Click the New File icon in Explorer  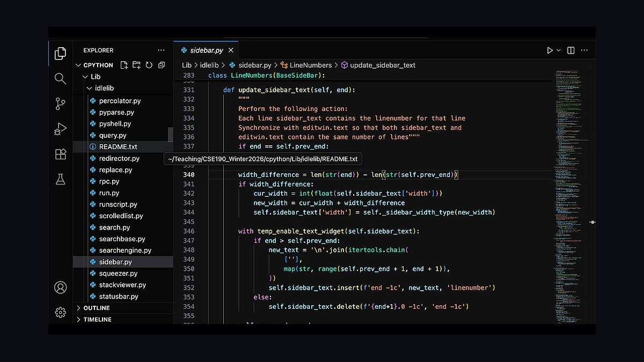click(124, 65)
